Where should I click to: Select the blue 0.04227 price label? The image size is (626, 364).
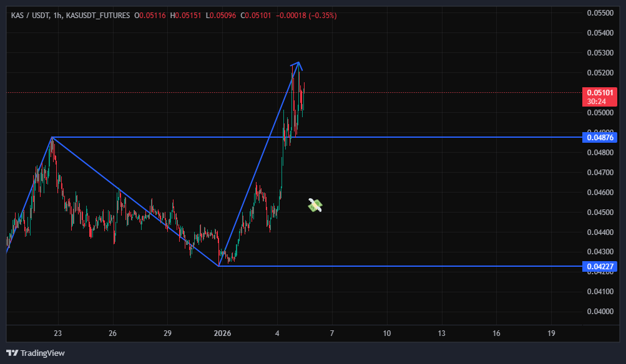click(599, 267)
